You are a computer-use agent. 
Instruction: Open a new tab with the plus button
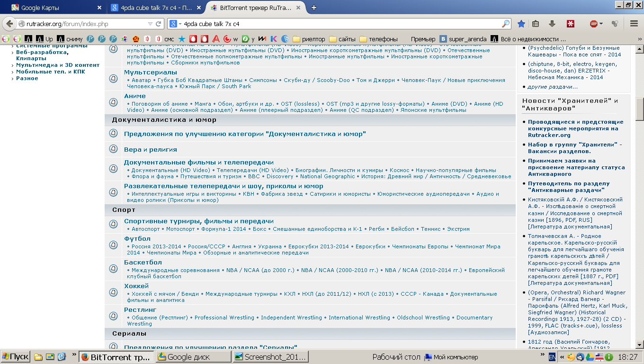pyautogui.click(x=313, y=8)
